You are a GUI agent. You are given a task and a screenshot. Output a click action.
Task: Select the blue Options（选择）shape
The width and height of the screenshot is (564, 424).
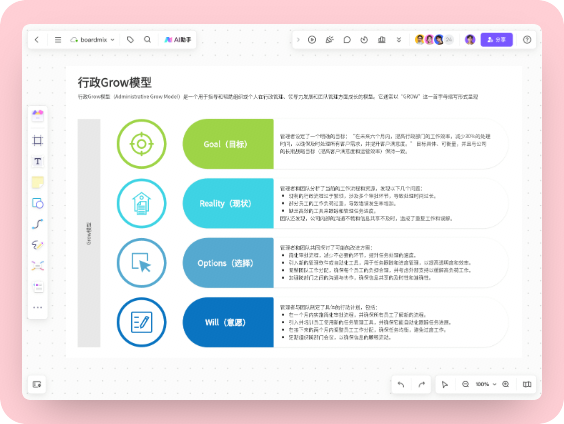[228, 263]
